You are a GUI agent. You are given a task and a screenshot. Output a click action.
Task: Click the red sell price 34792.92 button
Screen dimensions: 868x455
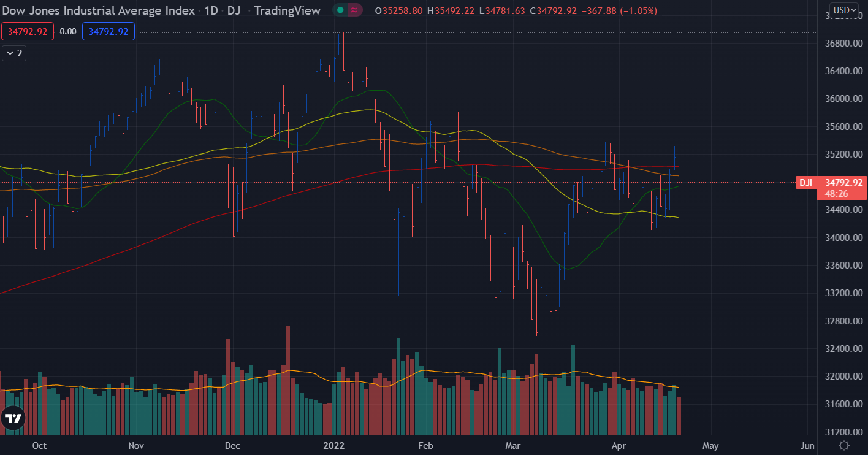click(x=28, y=31)
